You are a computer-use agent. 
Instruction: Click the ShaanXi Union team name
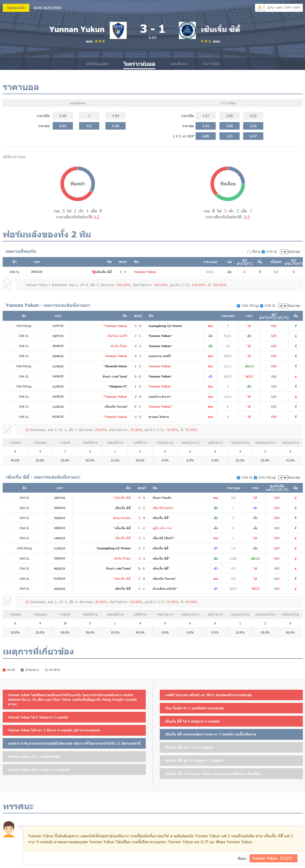coord(116,366)
